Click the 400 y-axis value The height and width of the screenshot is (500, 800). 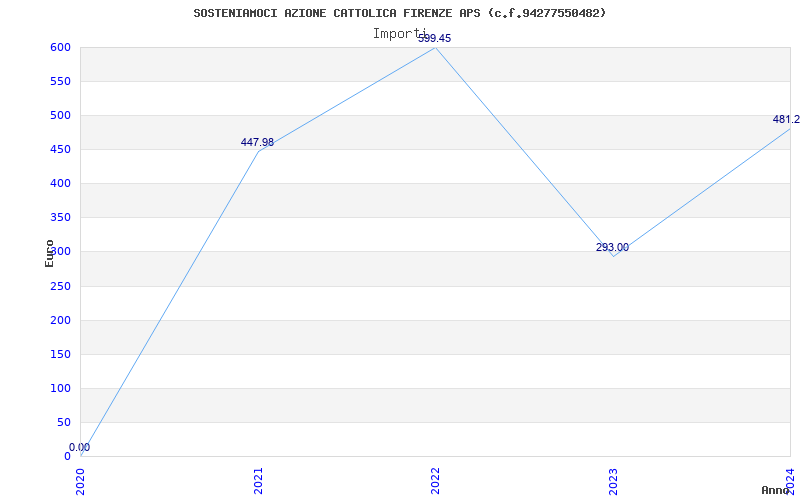click(60, 184)
